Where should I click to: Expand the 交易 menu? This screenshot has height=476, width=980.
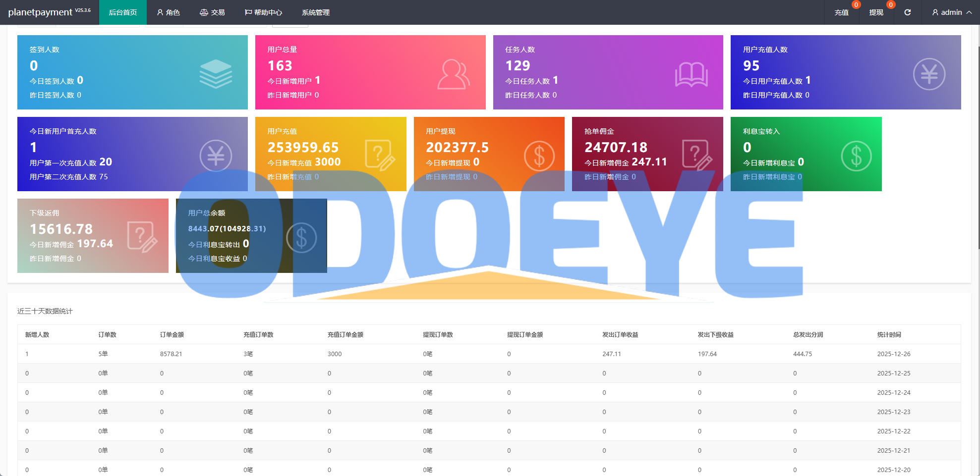coord(212,12)
